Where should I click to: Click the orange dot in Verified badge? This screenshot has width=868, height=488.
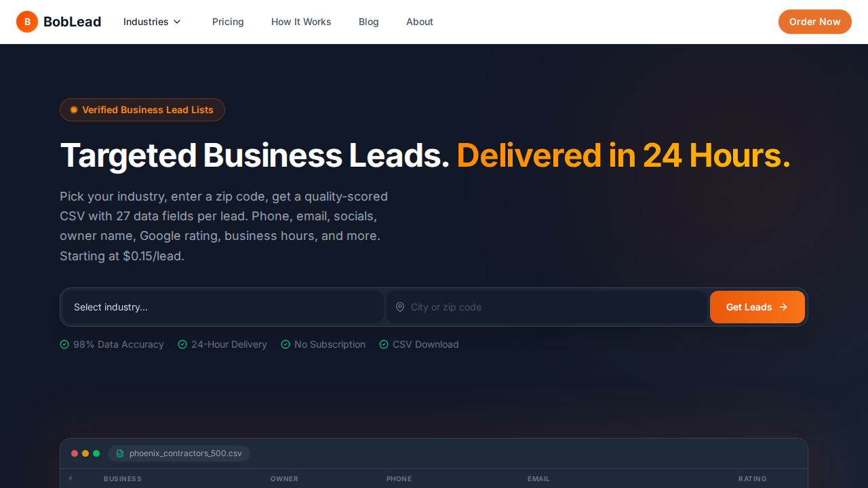pyautogui.click(x=74, y=110)
